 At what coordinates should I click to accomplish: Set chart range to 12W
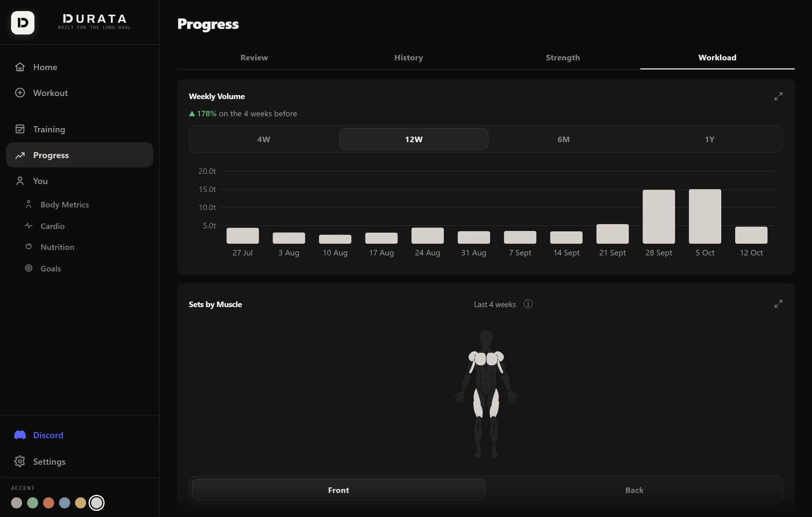(414, 139)
